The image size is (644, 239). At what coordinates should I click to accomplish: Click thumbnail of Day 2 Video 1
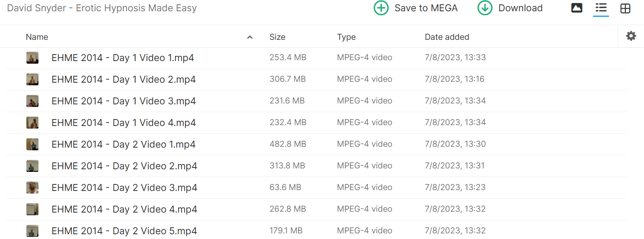tap(32, 144)
